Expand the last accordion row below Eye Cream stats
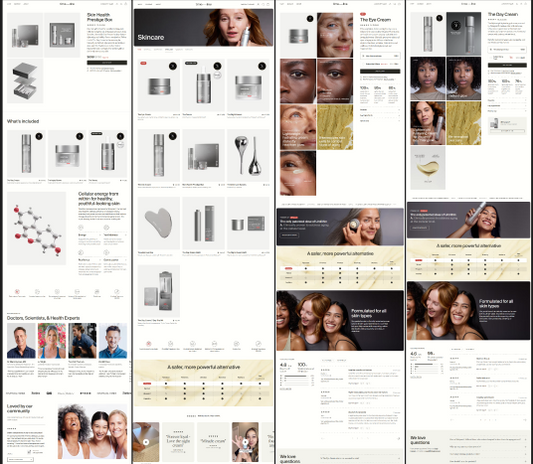The height and width of the screenshot is (464, 533). pyautogui.click(x=380, y=121)
